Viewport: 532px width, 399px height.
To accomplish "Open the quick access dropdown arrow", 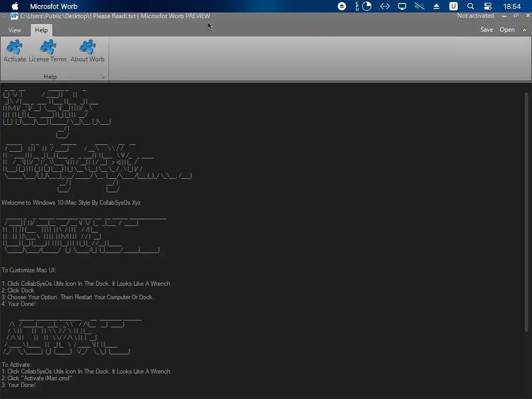I will [x=4, y=16].
